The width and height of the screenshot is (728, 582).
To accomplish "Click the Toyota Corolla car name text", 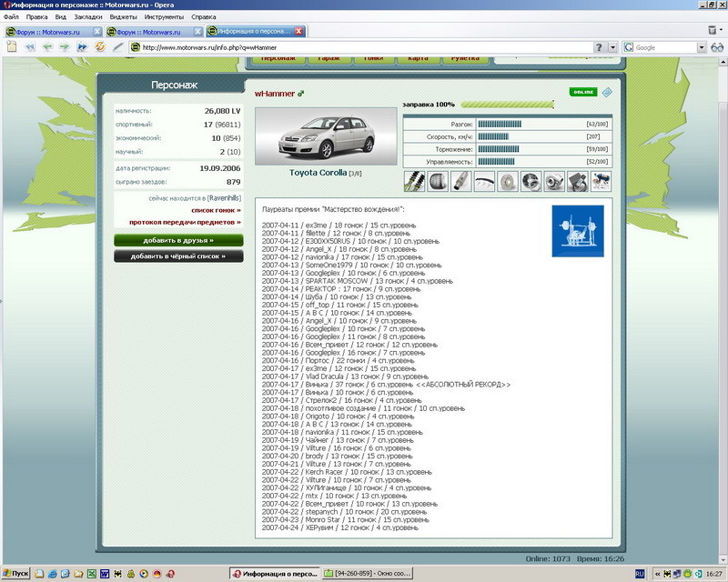I will point(318,173).
